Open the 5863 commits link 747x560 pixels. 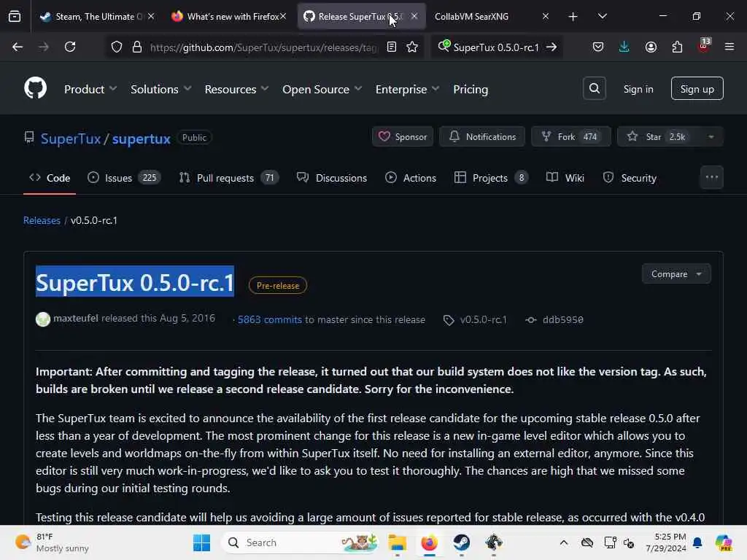point(270,320)
